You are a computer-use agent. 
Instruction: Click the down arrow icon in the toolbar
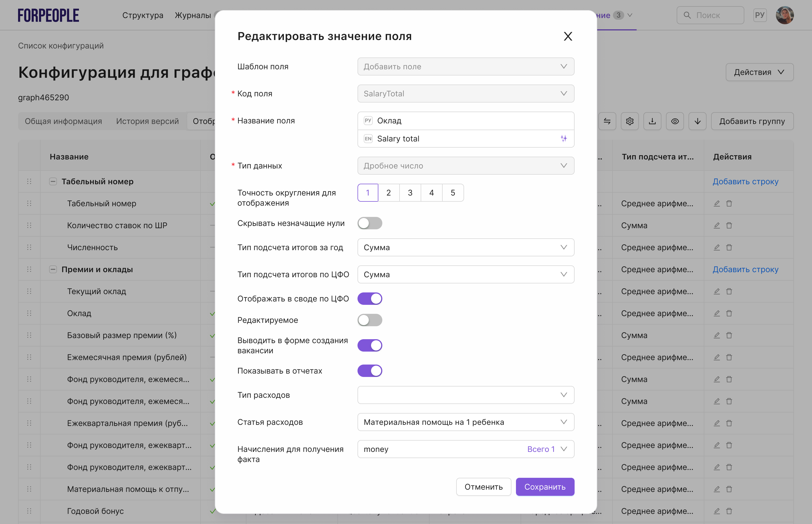[x=697, y=121]
